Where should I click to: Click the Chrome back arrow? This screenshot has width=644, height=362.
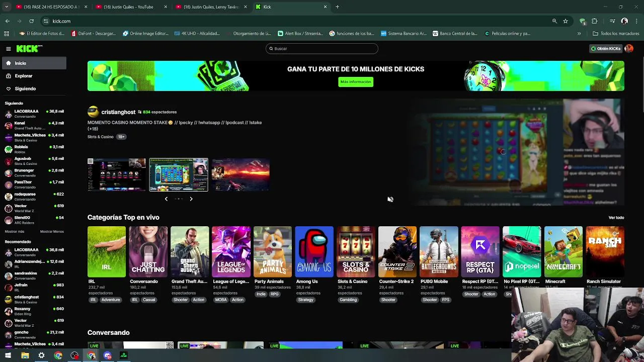coord(7,21)
